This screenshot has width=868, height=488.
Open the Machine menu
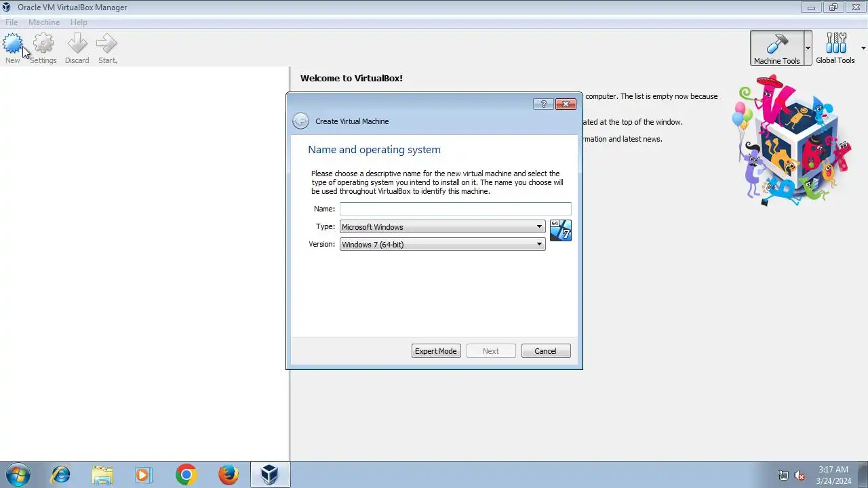coord(44,22)
